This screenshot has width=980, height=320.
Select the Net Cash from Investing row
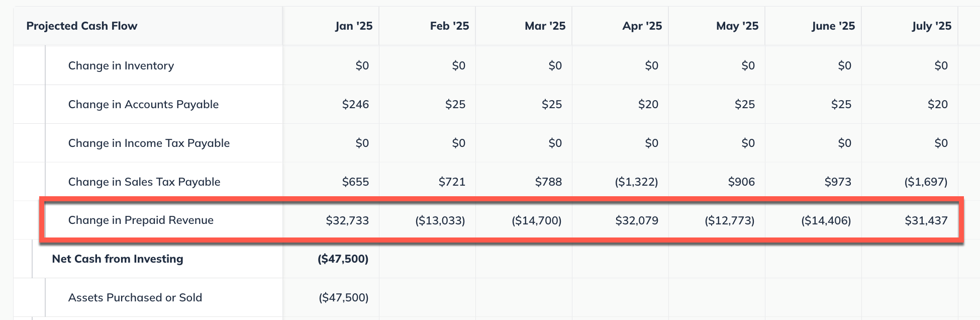pos(118,259)
